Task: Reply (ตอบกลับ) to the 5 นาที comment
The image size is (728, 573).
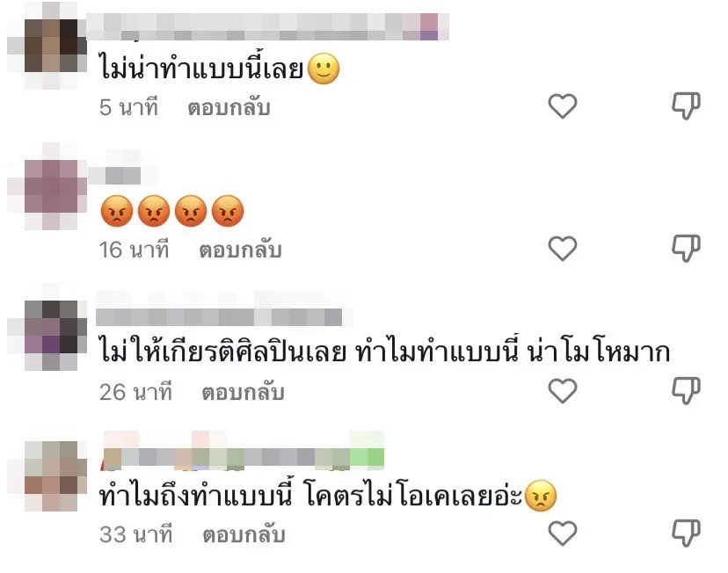Action: [229, 107]
